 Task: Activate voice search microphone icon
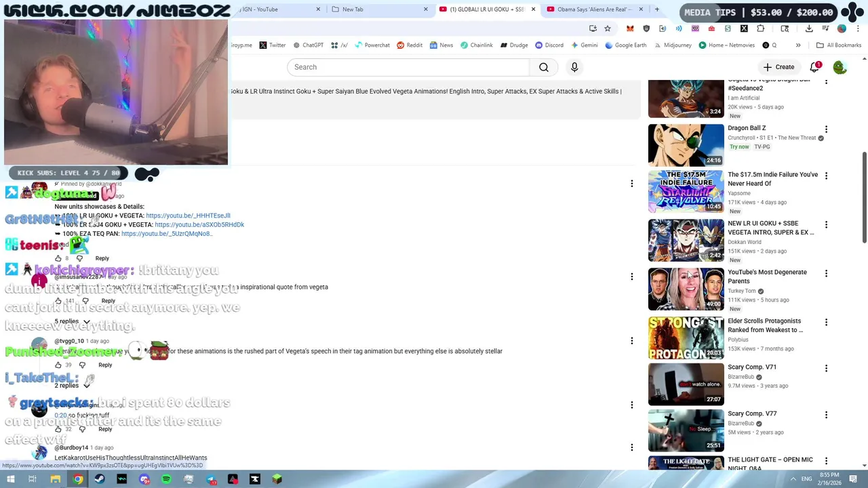point(574,67)
